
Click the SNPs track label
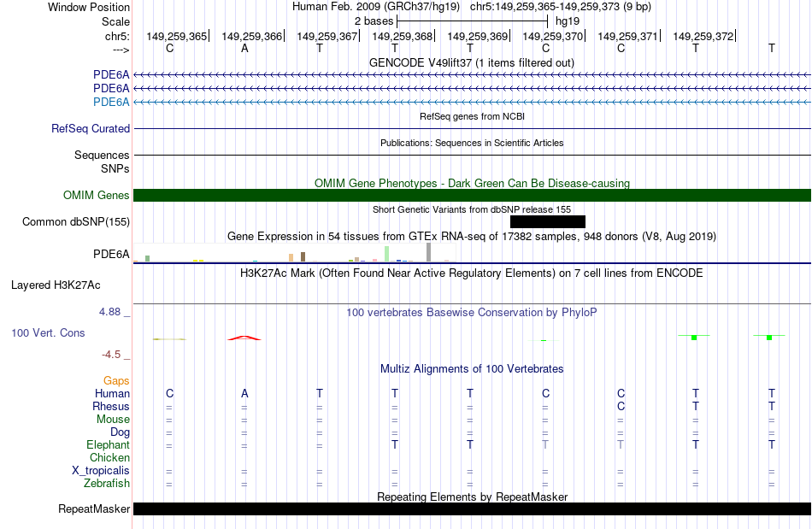tap(115, 168)
